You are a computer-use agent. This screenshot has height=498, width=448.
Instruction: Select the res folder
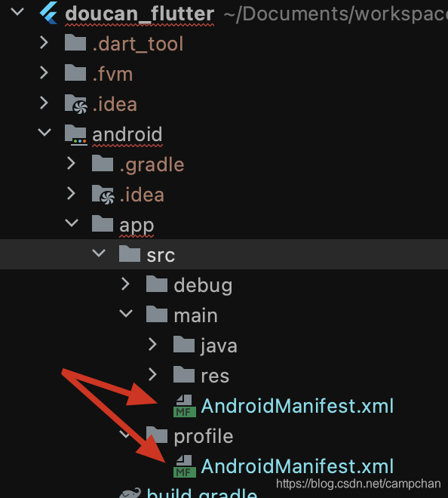(x=215, y=376)
